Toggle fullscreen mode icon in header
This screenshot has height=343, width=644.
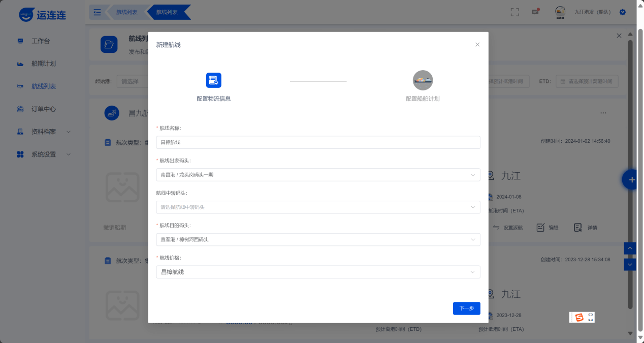514,12
